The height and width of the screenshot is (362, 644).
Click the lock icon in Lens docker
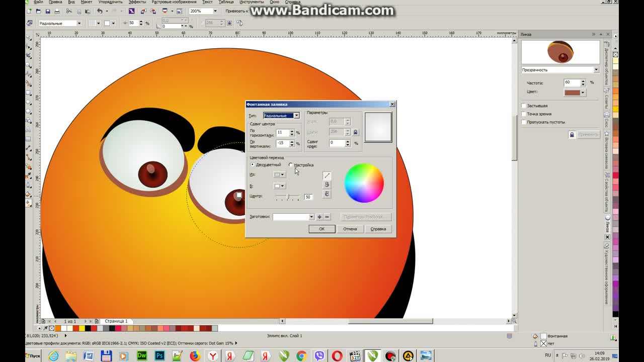(x=572, y=135)
